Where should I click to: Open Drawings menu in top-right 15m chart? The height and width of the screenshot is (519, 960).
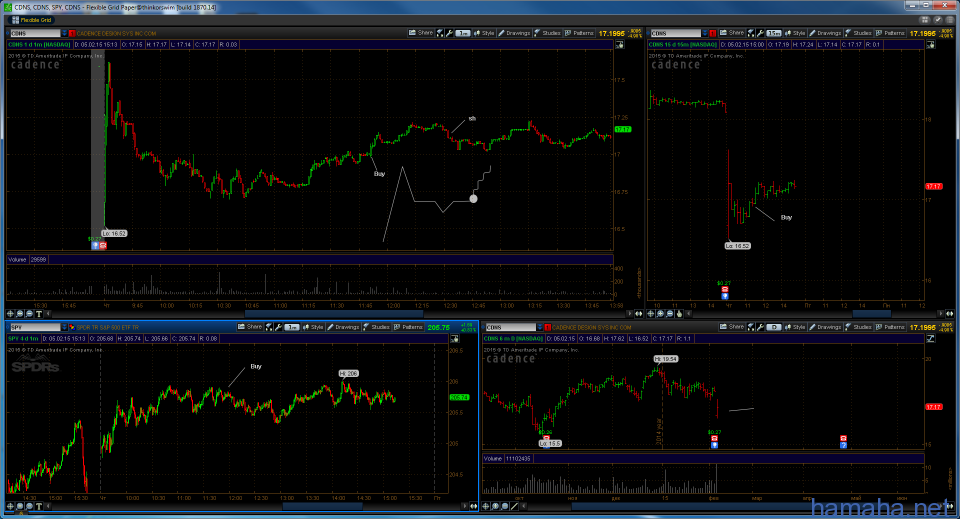[x=825, y=33]
